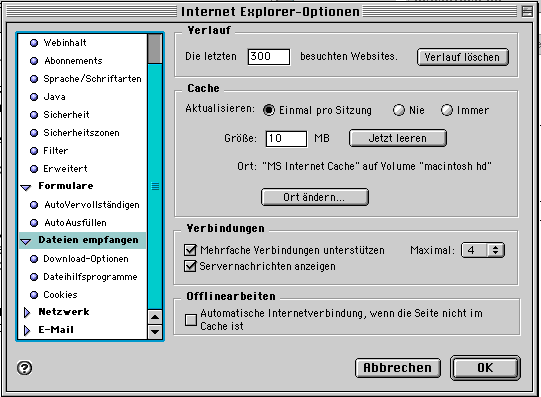This screenshot has width=541, height=397.
Task: Select the Nie radio button
Action: [x=399, y=110]
